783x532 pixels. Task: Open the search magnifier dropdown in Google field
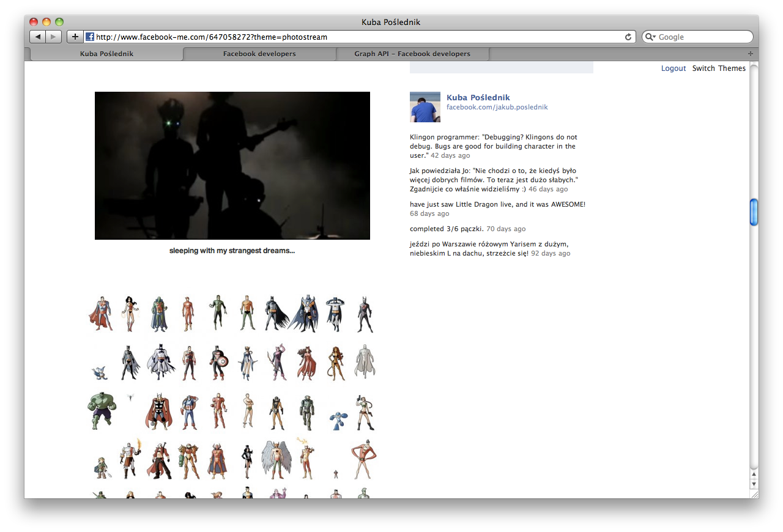click(650, 37)
